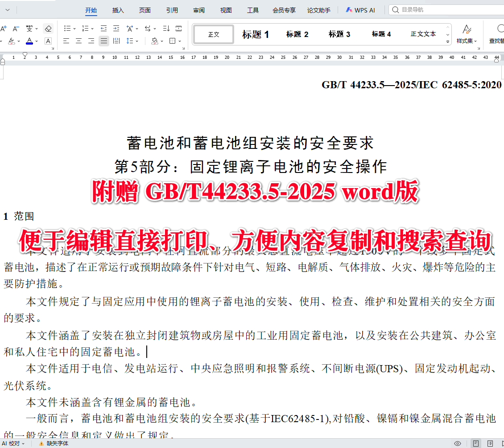
Task: Click the phonetic guide (wen) icon
Action: click(x=29, y=29)
